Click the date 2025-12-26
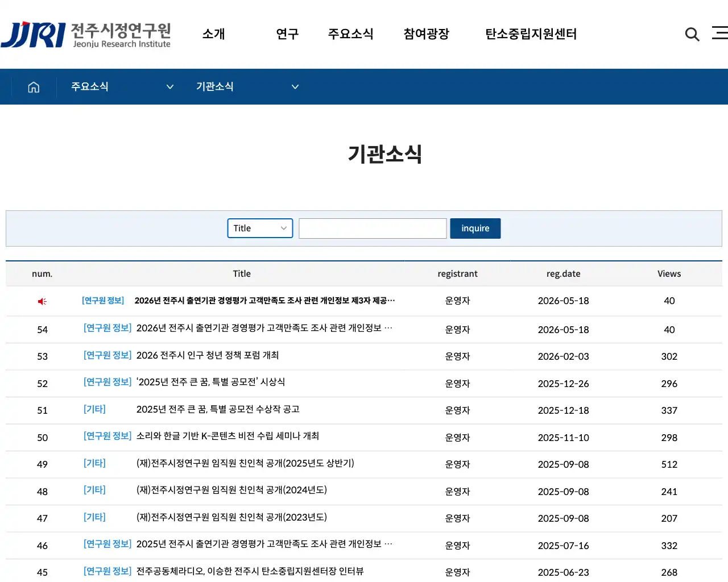The height and width of the screenshot is (582, 728). coord(564,384)
